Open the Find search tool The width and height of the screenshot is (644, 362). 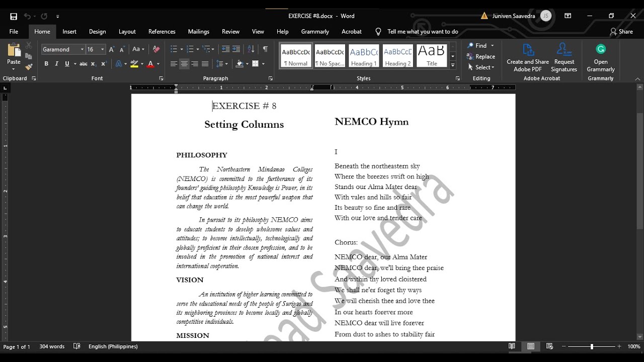477,46
